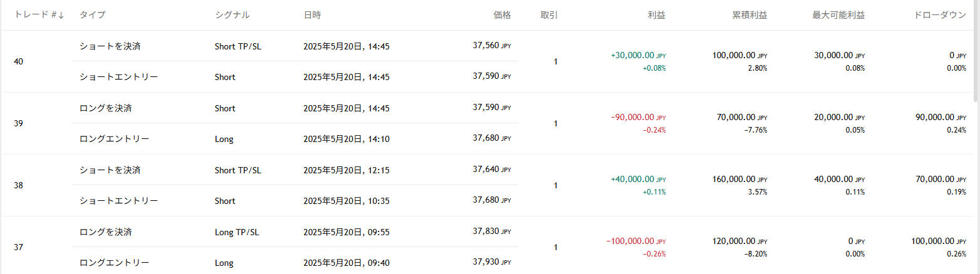Click the 価格 column header
The image size is (980, 274).
pyautogui.click(x=502, y=15)
